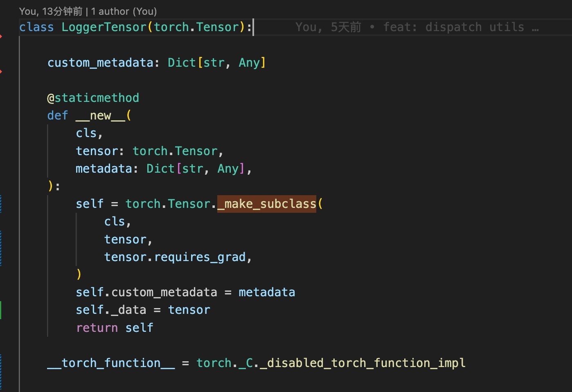The height and width of the screenshot is (392, 572).
Task: Click _disabled_torch_function_impl at the end of the last line
Action: 363,363
